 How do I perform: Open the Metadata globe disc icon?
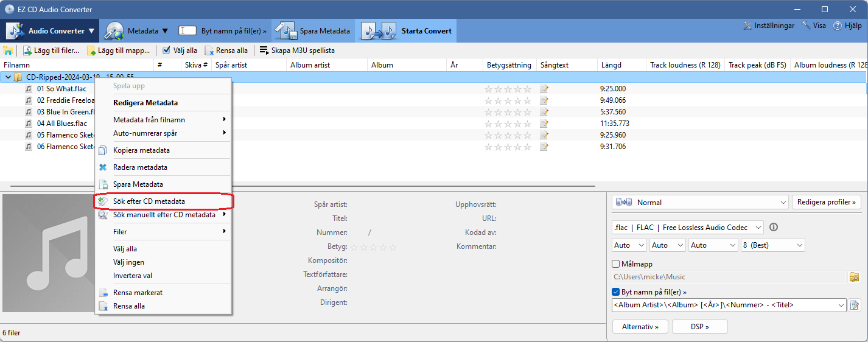tap(114, 30)
